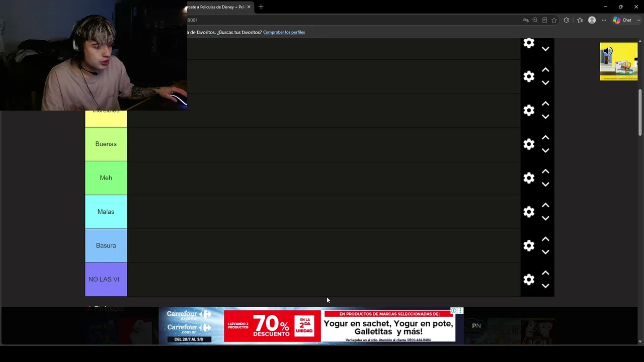Click the NO LAS VI tier label
The image size is (644, 362).
click(x=106, y=280)
